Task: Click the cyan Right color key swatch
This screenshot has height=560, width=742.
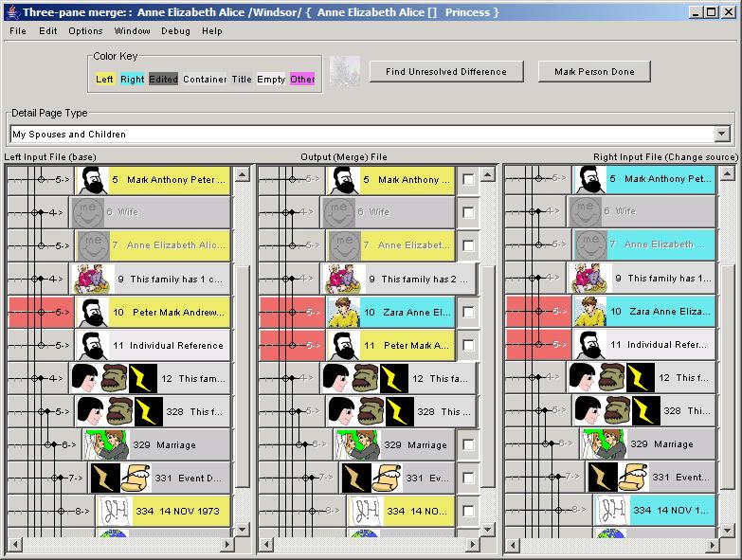Action: [x=133, y=80]
